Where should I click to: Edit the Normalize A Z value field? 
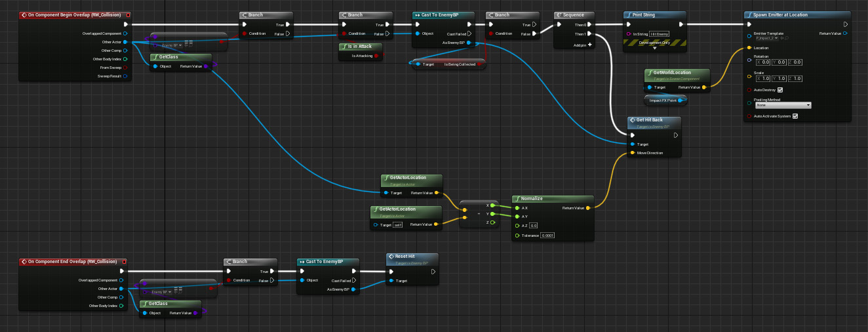pyautogui.click(x=534, y=225)
